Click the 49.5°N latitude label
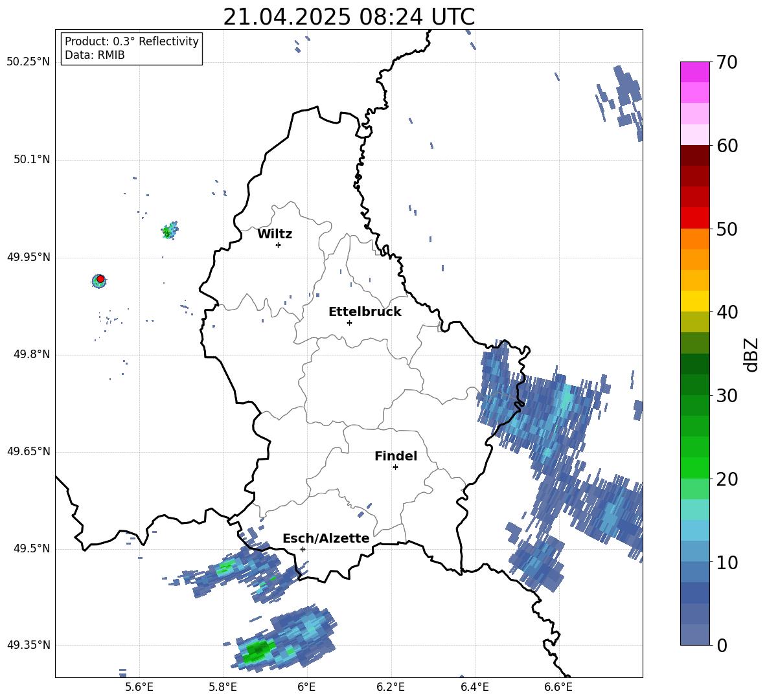The image size is (767, 700). point(32,548)
